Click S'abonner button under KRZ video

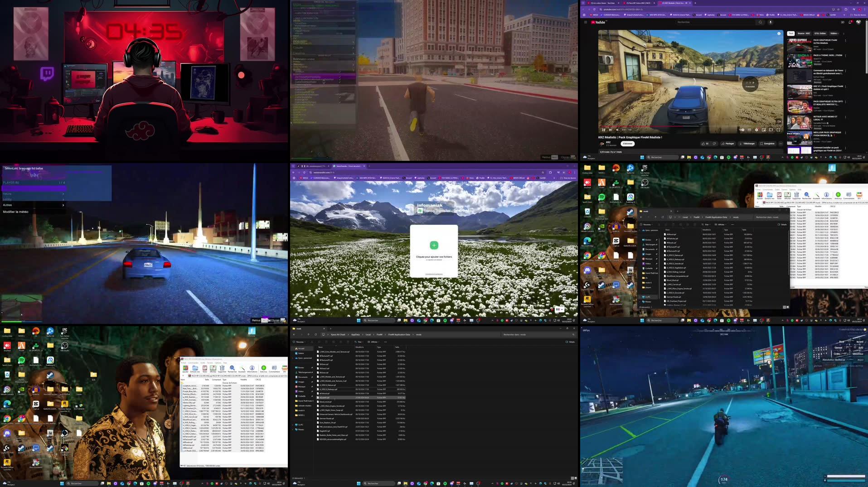point(628,144)
